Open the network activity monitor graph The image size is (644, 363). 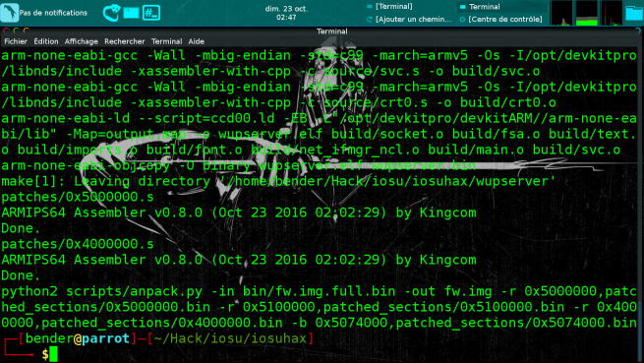coord(612,13)
